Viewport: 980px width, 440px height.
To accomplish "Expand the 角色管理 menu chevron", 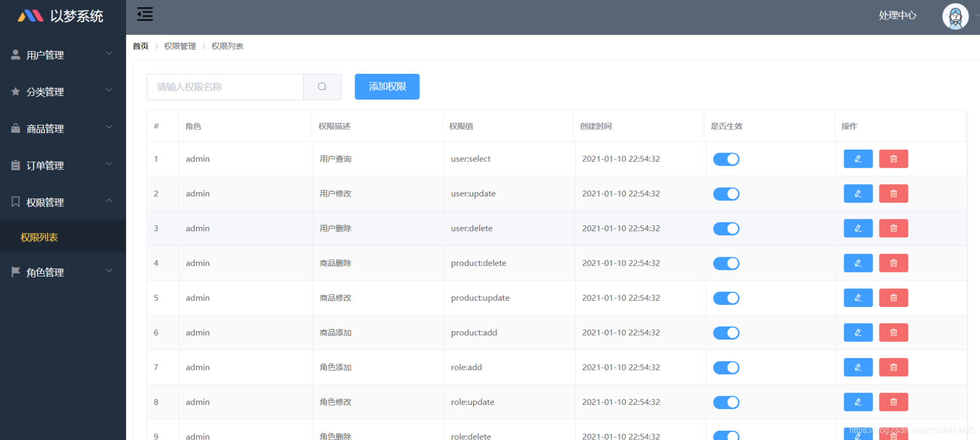I will click(x=109, y=271).
